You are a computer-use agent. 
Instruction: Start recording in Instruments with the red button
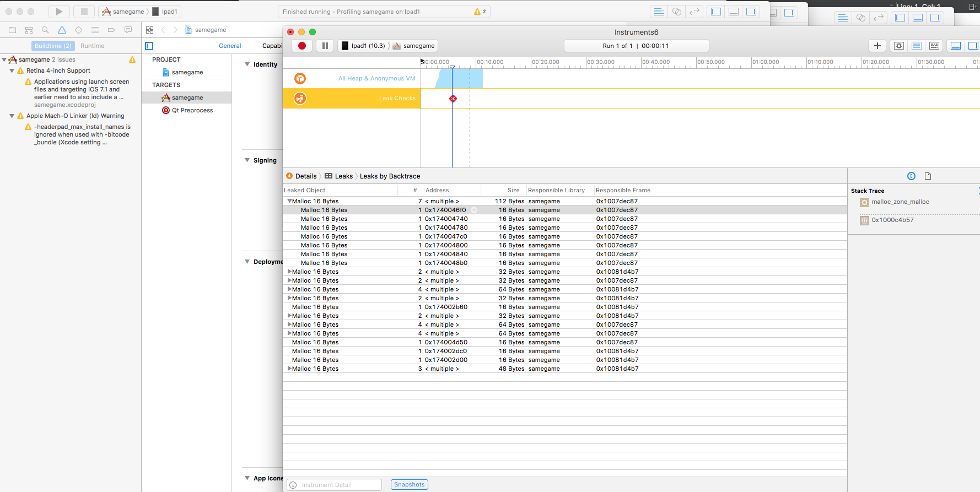click(301, 46)
